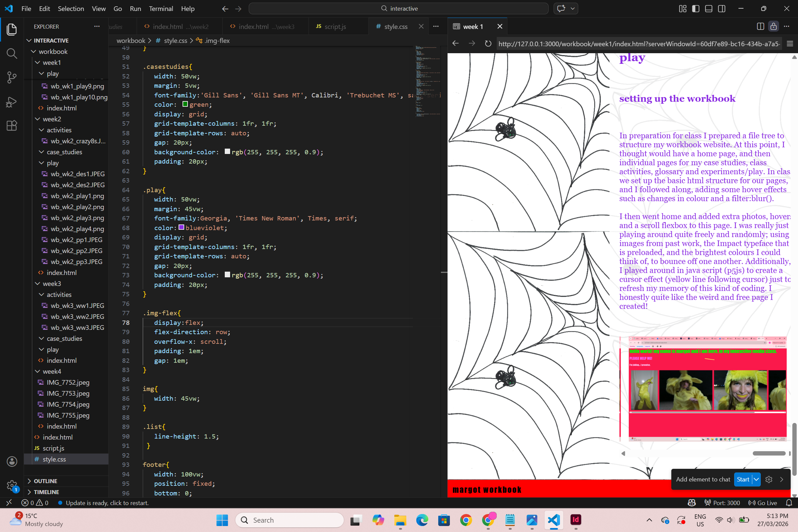Viewport: 798px width, 532px height.
Task: Reload the week 1 browser preview
Action: coord(487,44)
